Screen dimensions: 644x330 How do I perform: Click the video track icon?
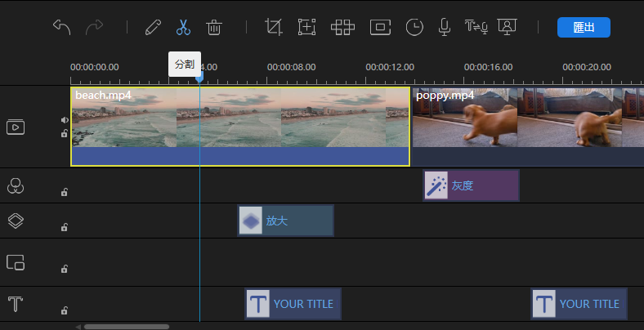point(16,127)
